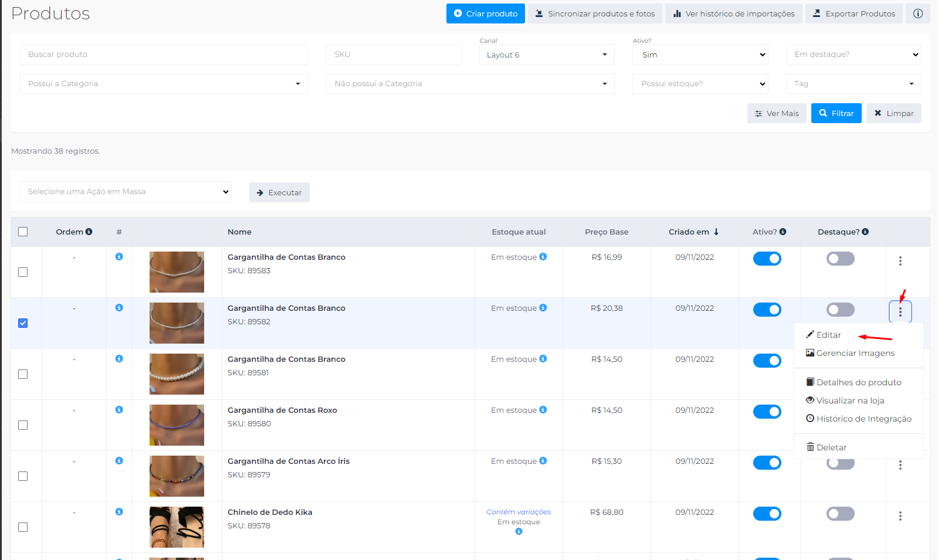The height and width of the screenshot is (560, 938).
Task: Enable Destaque switch for Chinelo de Dedo Kika
Action: [841, 514]
